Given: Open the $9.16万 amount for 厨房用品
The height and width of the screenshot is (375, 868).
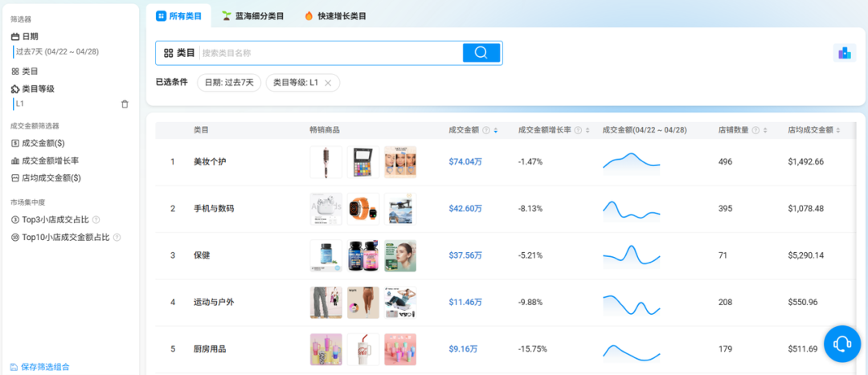Looking at the screenshot, I should pyautogui.click(x=463, y=349).
